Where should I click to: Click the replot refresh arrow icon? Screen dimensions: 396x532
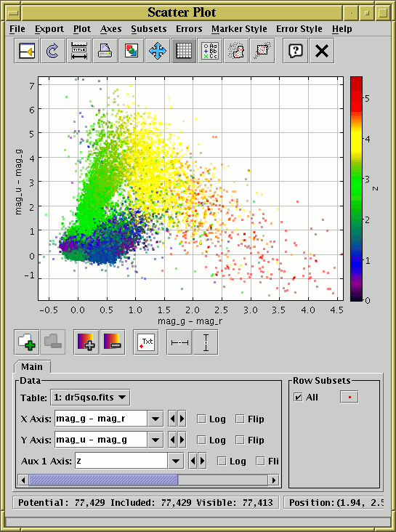[53, 51]
